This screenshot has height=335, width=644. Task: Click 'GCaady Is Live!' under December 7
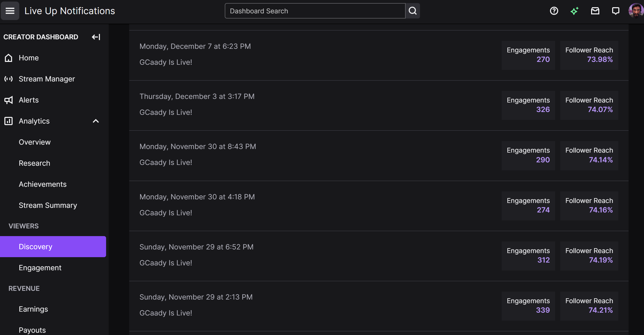(x=166, y=62)
